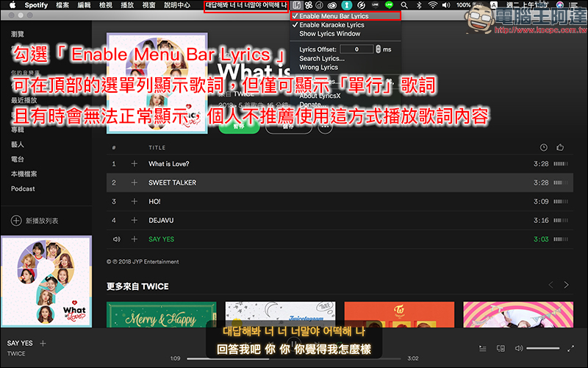588x368 pixels.
Task: Uncheck Enable Karaoke Lyrics
Action: pos(334,25)
